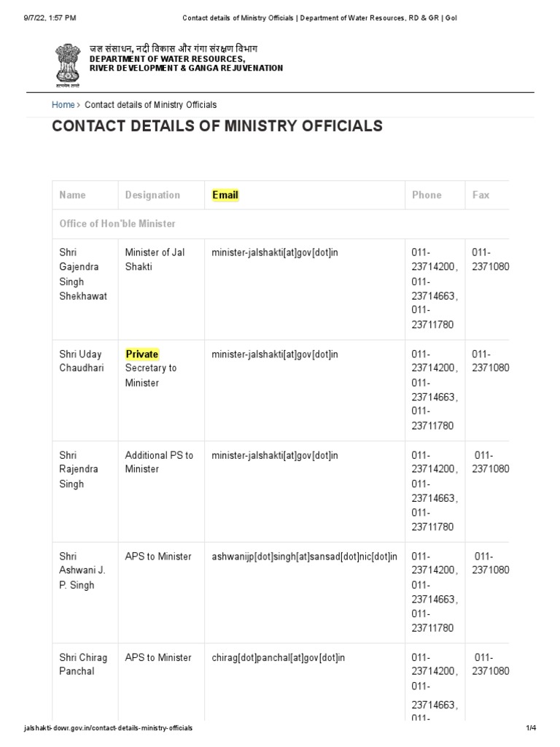
Task: Click the Office of Hon'ble Minister row
Action: 281,224
